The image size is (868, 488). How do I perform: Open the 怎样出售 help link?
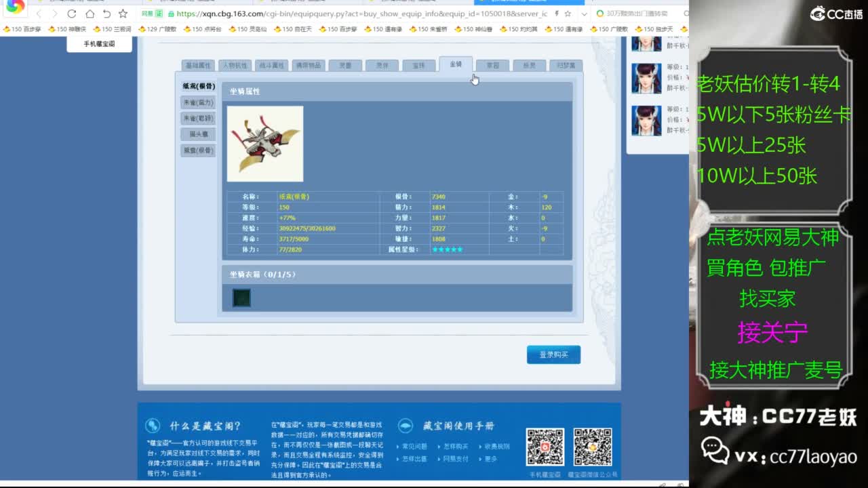(x=414, y=459)
